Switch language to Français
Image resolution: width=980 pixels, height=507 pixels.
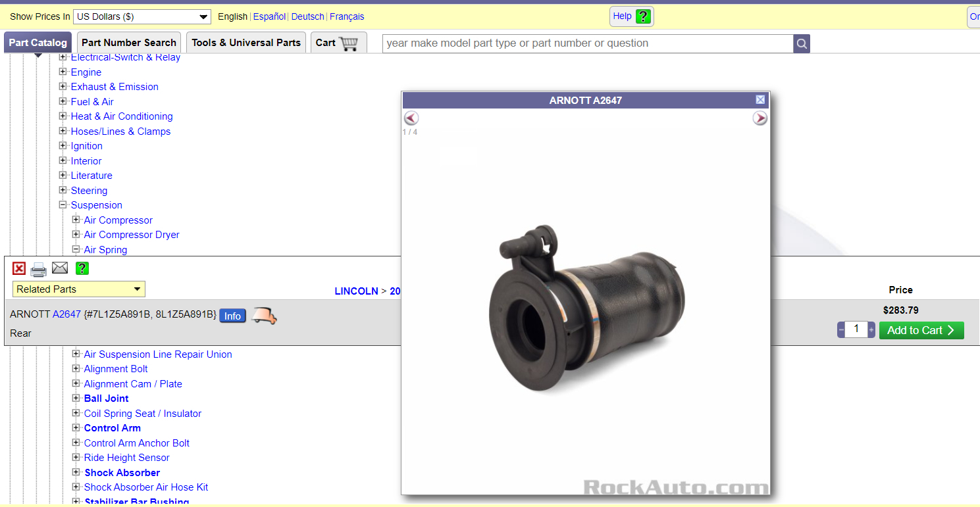[347, 16]
